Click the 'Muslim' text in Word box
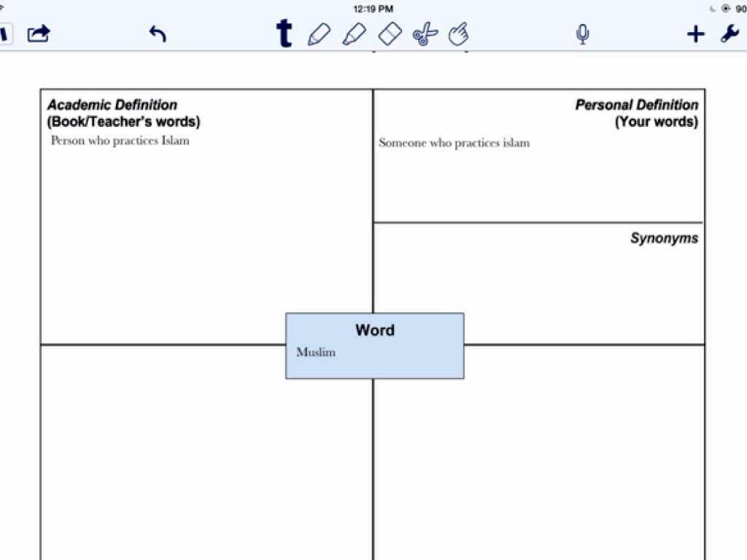 pos(316,352)
